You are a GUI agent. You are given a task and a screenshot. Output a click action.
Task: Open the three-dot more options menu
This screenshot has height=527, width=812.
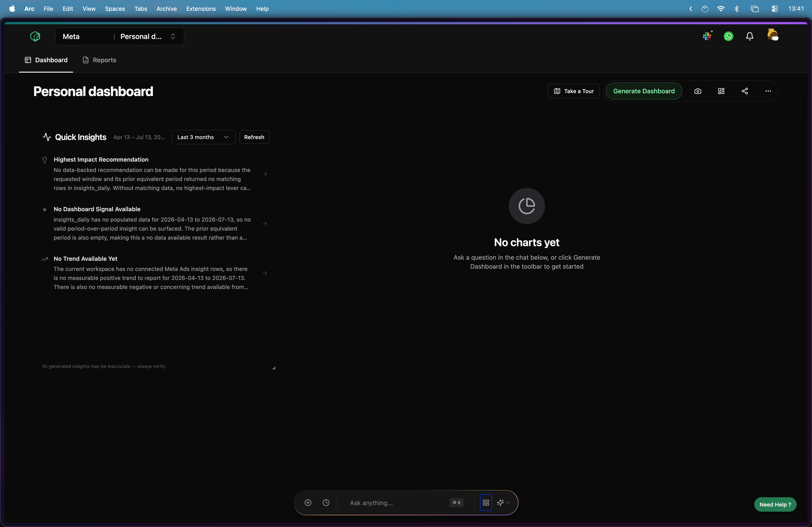[768, 91]
